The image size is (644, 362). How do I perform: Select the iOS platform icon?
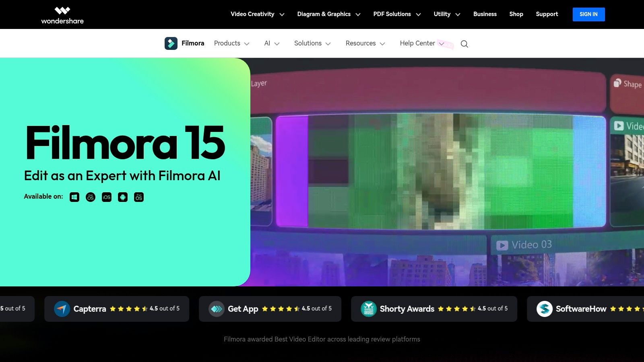tap(107, 197)
